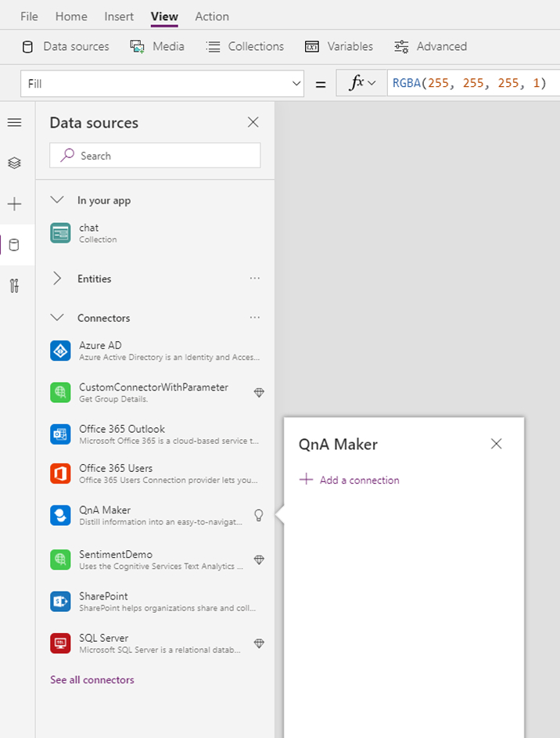Select the chat collection icon
Image resolution: width=560 pixels, height=738 pixels.
61,233
